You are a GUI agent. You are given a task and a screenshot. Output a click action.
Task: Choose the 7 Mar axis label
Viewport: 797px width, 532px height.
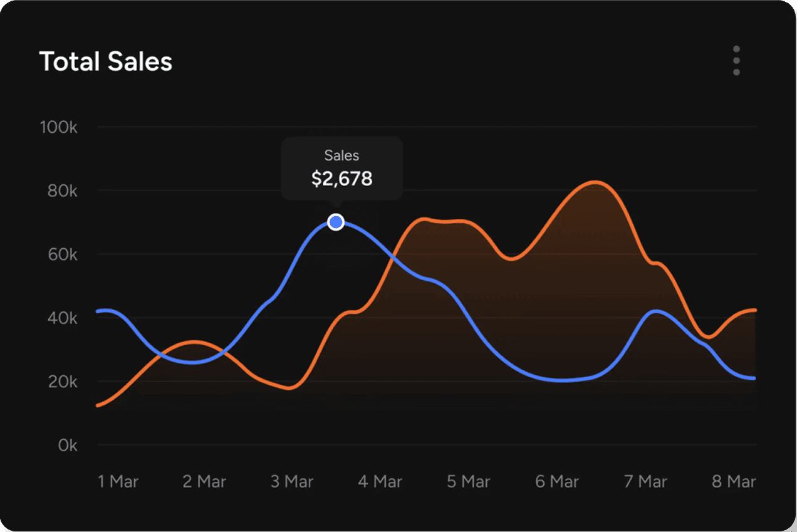click(644, 481)
